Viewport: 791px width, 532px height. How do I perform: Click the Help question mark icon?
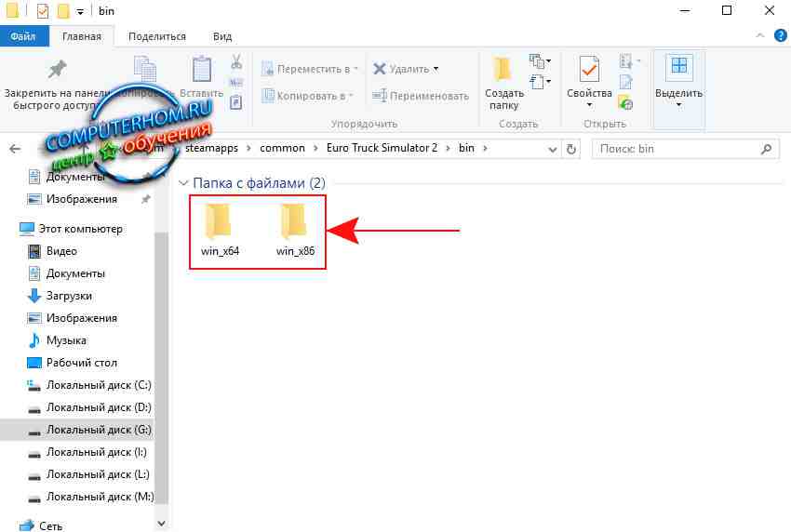pos(780,35)
